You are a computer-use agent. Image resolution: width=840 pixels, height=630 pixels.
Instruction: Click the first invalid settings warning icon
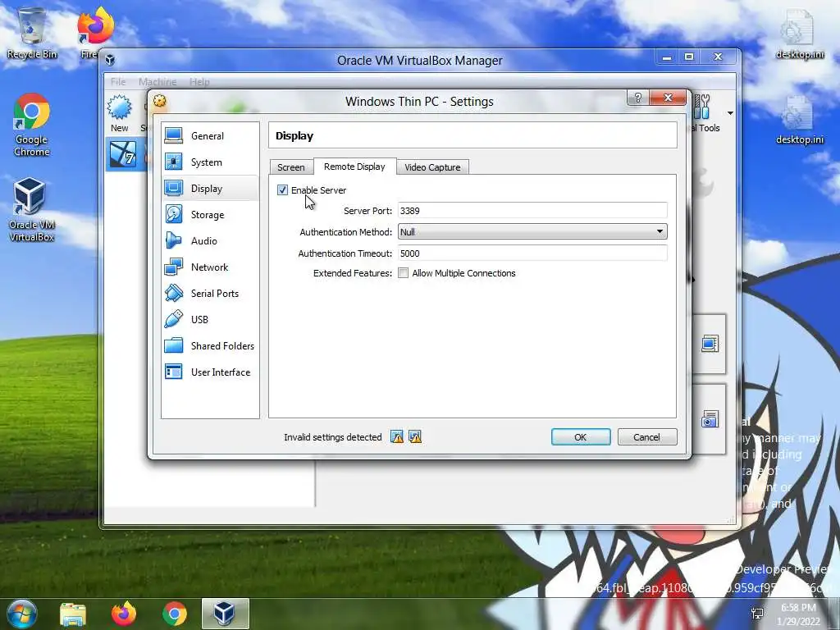coord(397,437)
